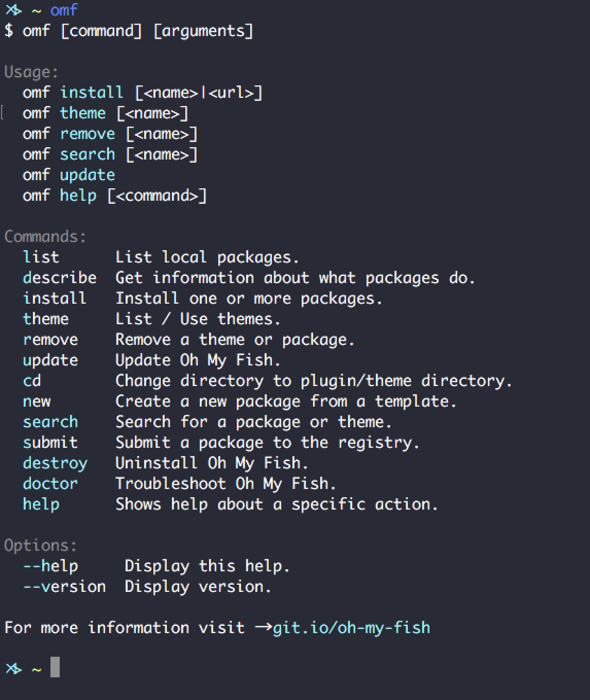The image size is (590, 700).
Task: Click the typed 'omf' command text
Action: [64, 10]
